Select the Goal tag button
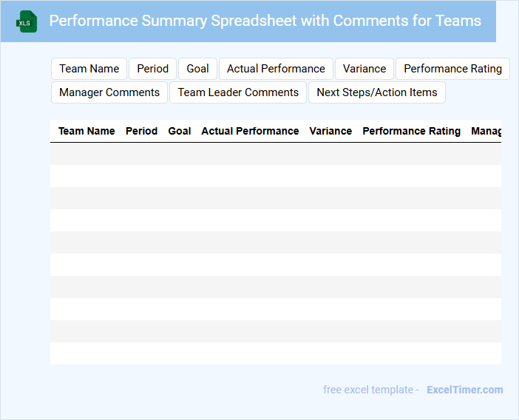519x420 pixels. point(197,69)
